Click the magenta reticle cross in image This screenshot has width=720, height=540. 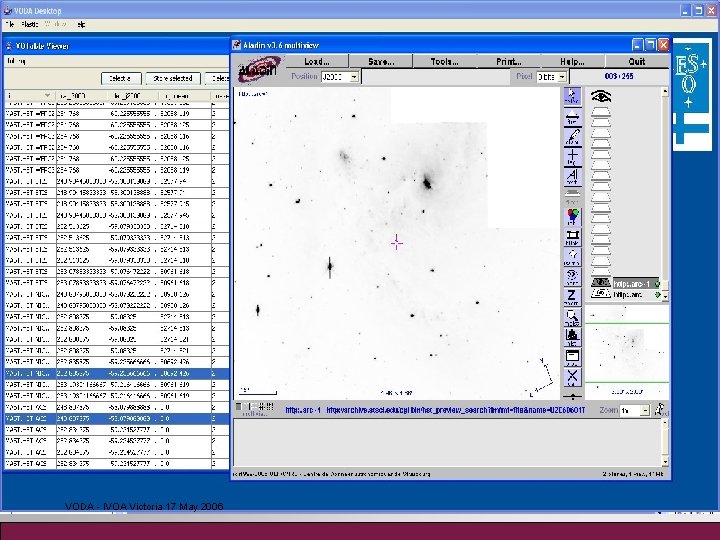point(397,243)
